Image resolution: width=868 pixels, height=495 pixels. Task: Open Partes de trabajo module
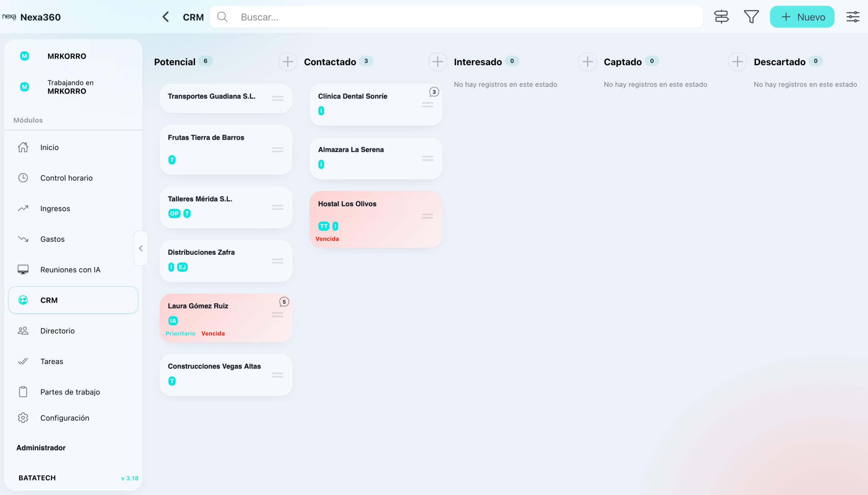point(73,392)
